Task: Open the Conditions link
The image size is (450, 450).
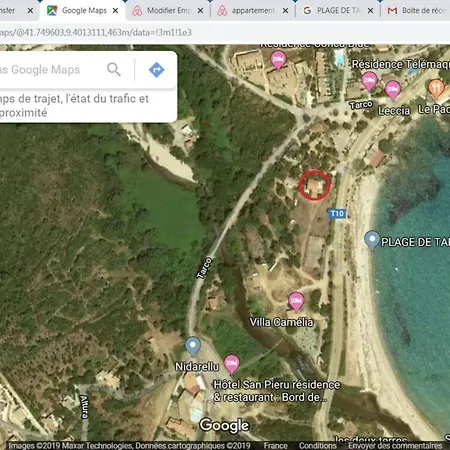Action: click(318, 446)
